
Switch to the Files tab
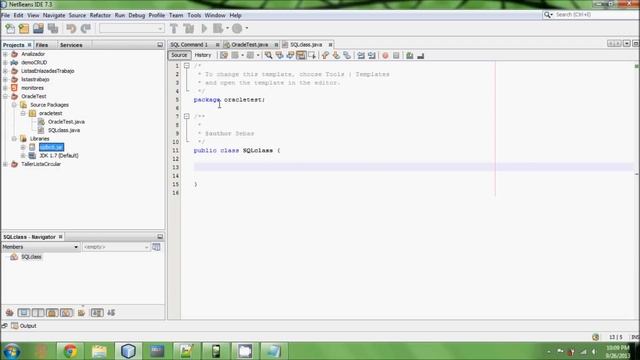pos(42,45)
